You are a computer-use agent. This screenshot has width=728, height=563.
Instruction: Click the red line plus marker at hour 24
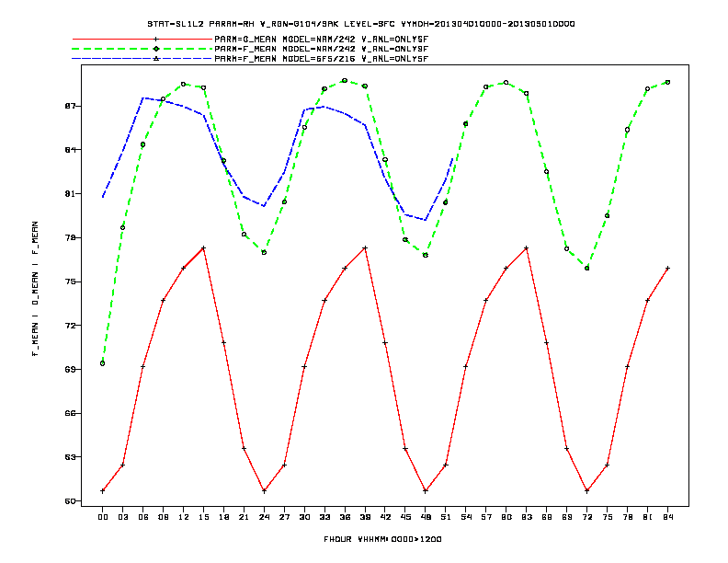click(x=264, y=491)
